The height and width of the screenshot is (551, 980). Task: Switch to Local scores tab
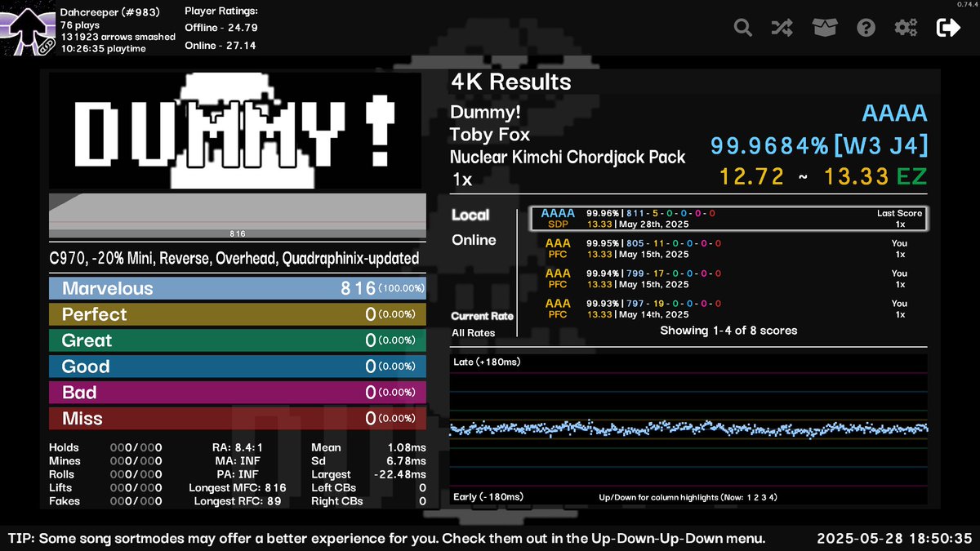470,216
